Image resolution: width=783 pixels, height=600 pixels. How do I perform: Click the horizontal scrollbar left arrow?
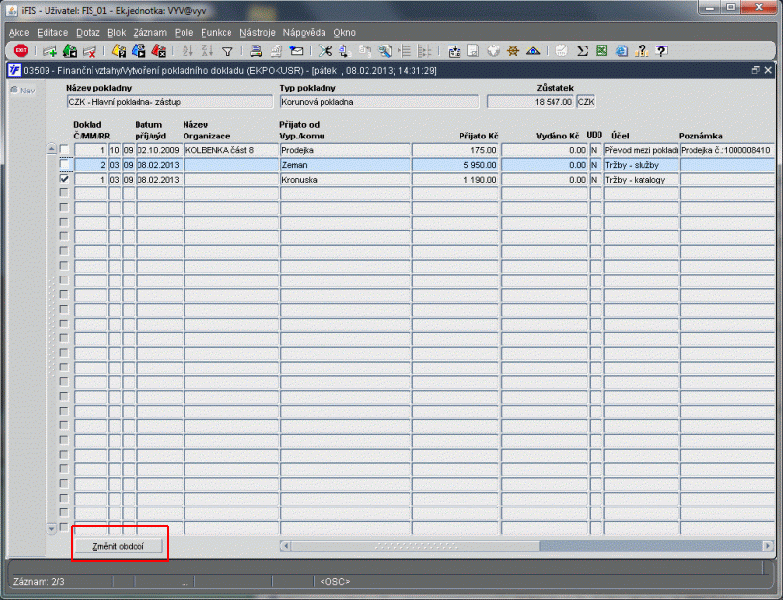[x=286, y=546]
